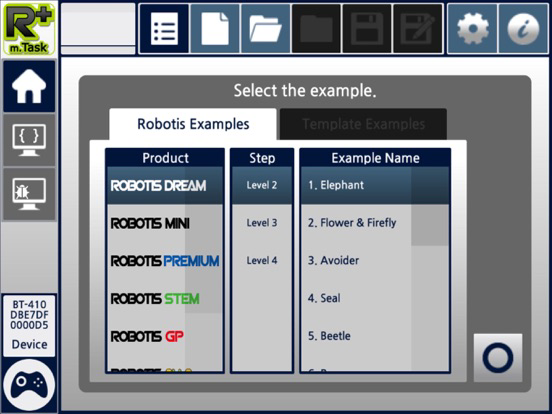Open the code editor braces monitor icon

pos(29,140)
